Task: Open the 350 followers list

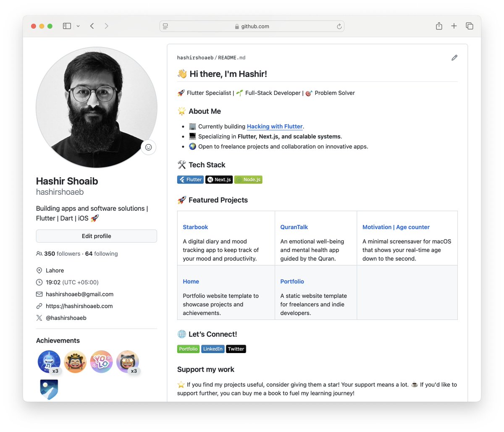Action: (62, 254)
